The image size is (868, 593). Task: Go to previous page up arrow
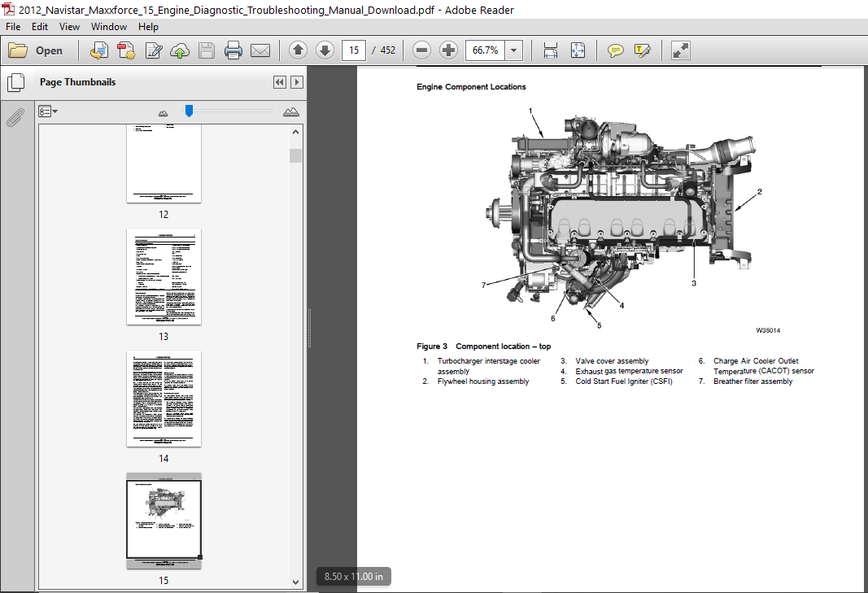pyautogui.click(x=298, y=50)
